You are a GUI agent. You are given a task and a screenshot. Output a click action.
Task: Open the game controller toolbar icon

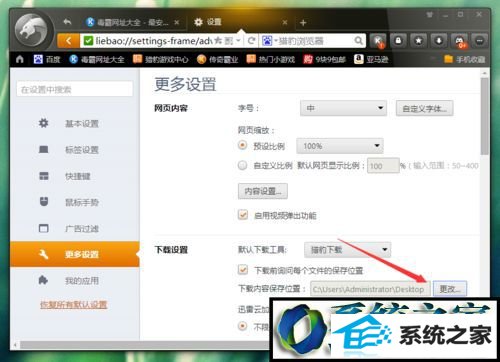(x=460, y=41)
